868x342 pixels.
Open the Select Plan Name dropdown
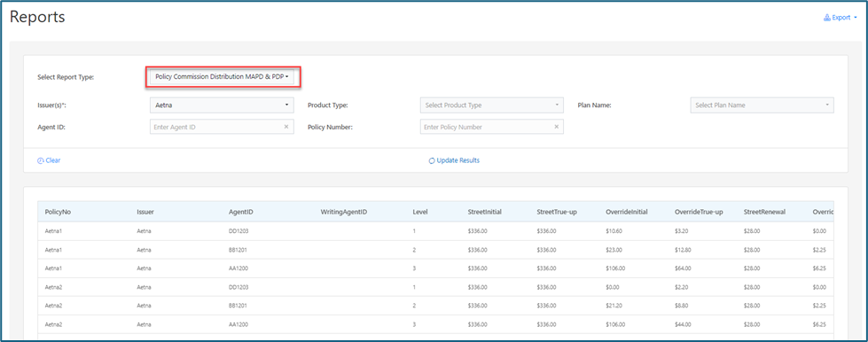[762, 105]
